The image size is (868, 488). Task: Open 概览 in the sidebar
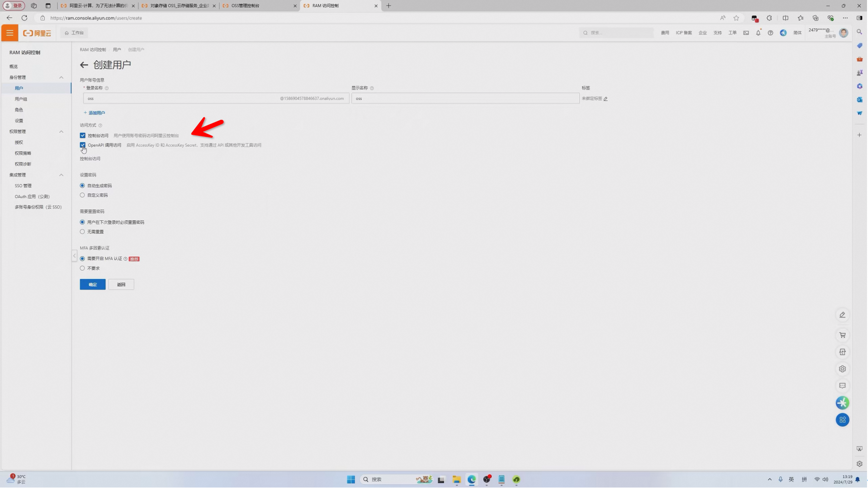[13, 67]
